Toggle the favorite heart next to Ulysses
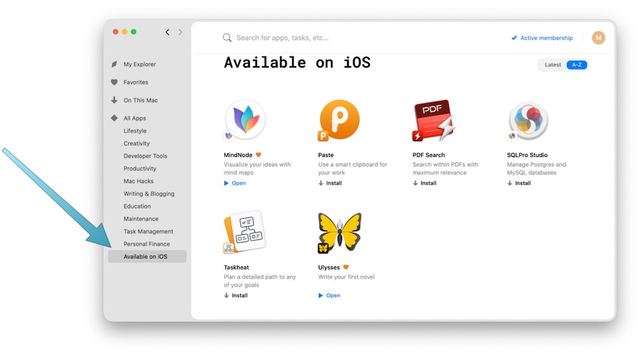This screenshot has width=644, height=357. coord(346,267)
